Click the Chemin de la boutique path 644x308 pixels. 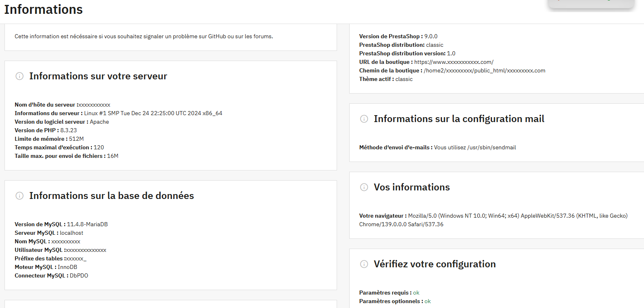tap(485, 70)
